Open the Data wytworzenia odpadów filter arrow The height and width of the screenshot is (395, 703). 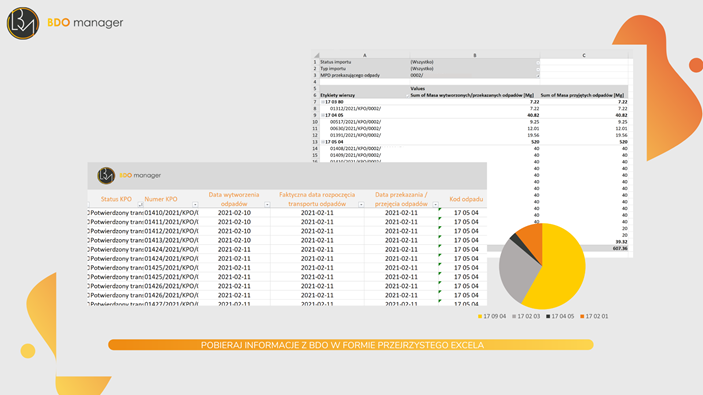pos(267,204)
